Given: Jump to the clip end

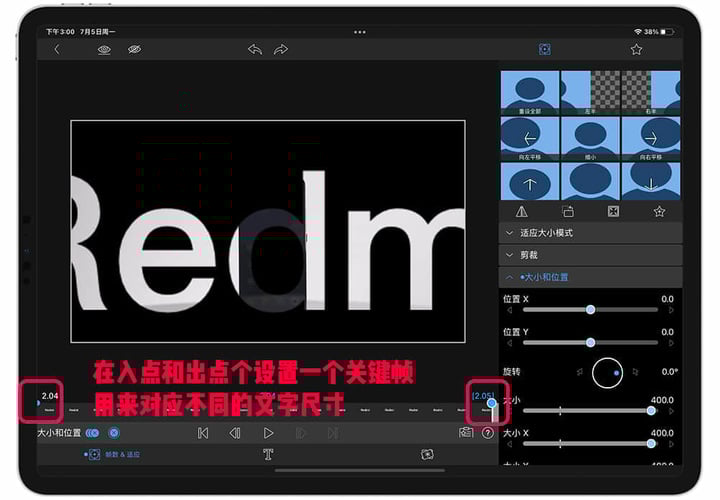Looking at the screenshot, I should [x=333, y=433].
